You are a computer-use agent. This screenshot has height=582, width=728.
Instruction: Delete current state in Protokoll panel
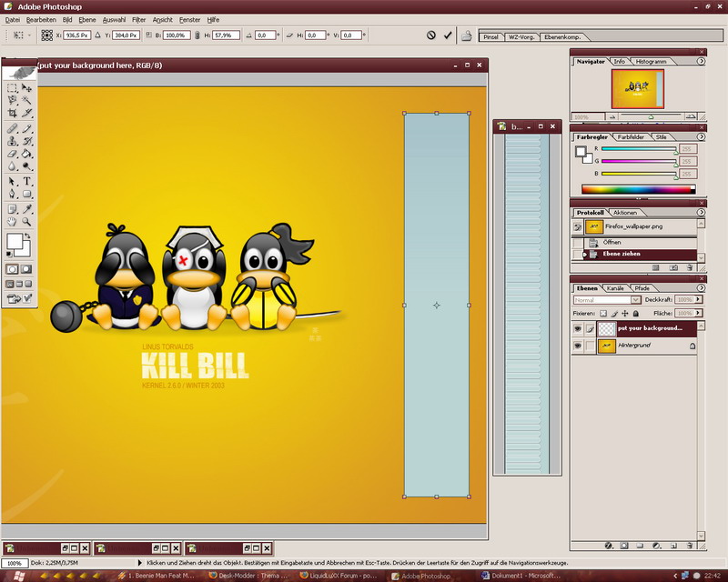pos(690,267)
